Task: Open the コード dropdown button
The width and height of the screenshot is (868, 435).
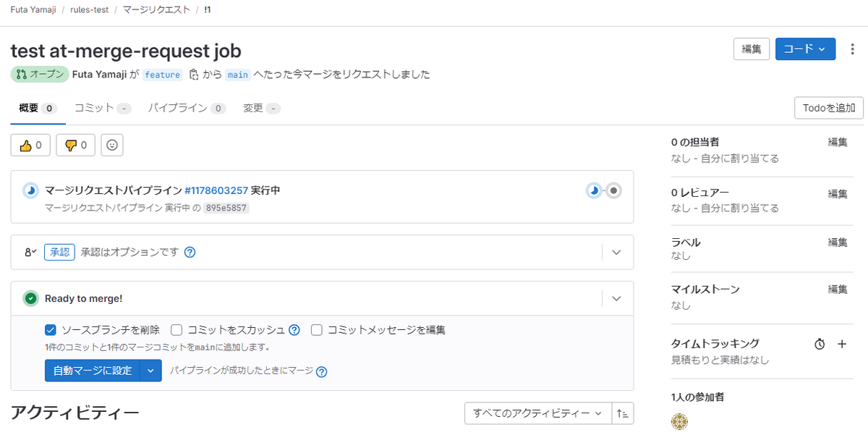Action: coord(805,49)
